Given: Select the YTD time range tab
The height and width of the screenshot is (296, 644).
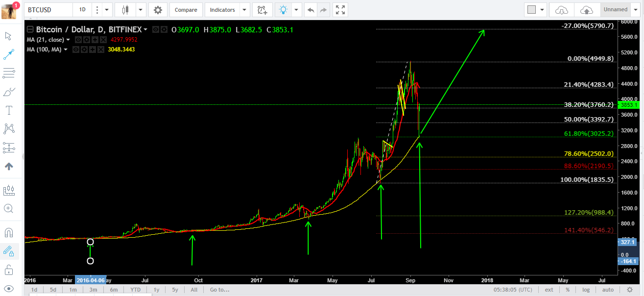Looking at the screenshot, I should pyautogui.click(x=136, y=290).
